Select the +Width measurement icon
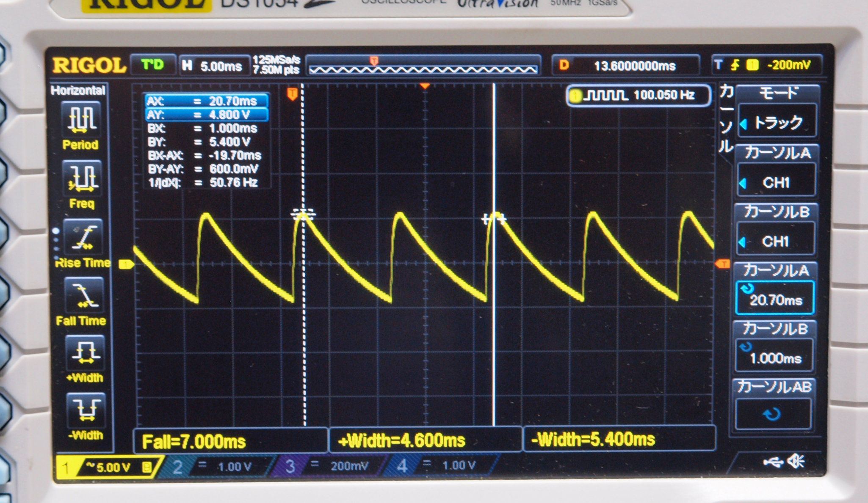 [85, 352]
